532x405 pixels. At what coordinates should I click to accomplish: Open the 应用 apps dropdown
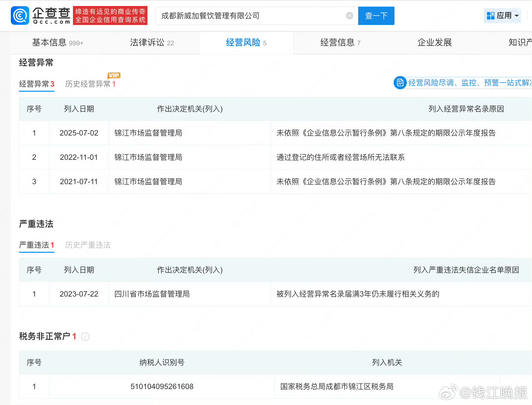point(502,16)
